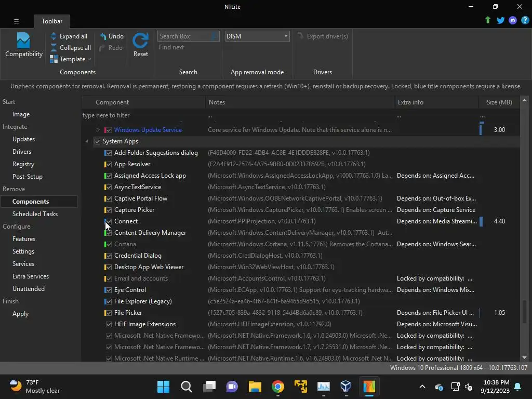532x399 pixels.
Task: Collapse the System Apps tree node
Action: 87,141
